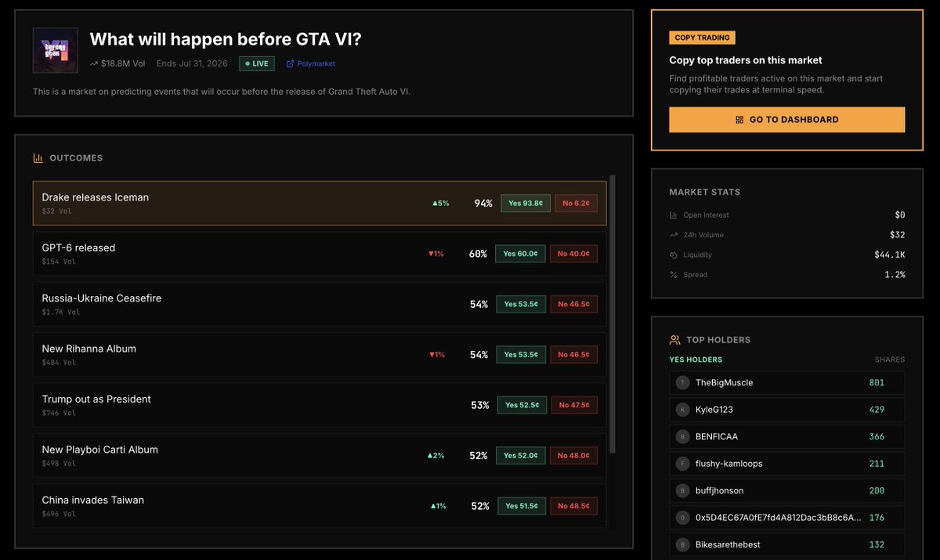940x560 pixels.
Task: Click No 48.5¢ for China invades Taiwan
Action: point(573,506)
